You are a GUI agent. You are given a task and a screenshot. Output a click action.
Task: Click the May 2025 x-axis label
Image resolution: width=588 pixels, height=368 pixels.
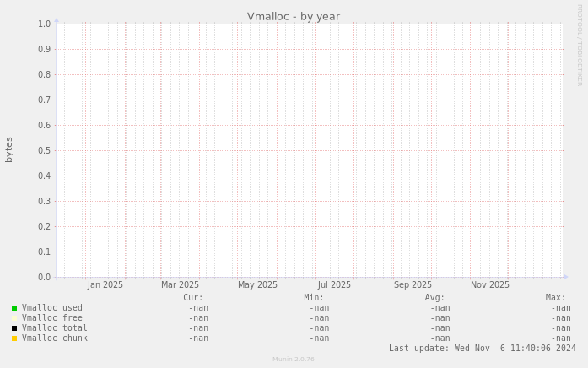pos(257,285)
